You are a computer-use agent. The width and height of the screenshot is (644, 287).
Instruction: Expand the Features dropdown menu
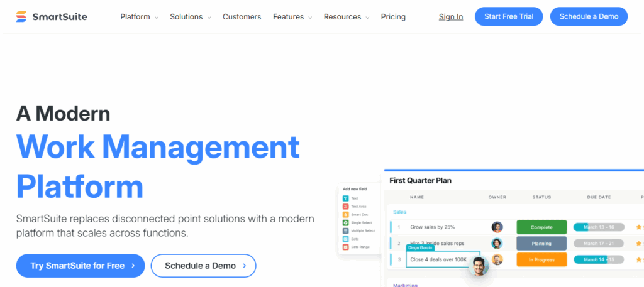(x=292, y=17)
